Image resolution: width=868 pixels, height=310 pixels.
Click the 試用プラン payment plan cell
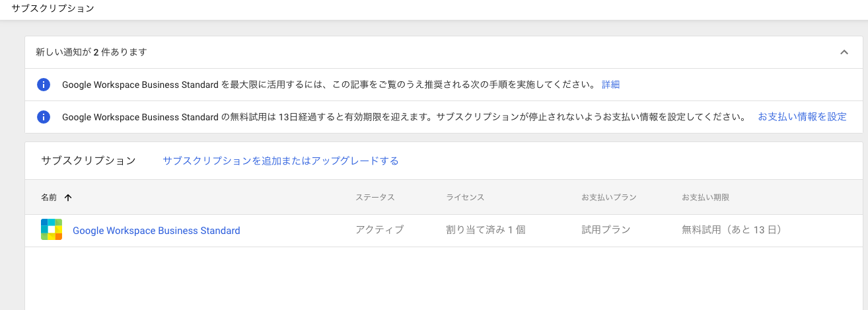[x=606, y=230]
